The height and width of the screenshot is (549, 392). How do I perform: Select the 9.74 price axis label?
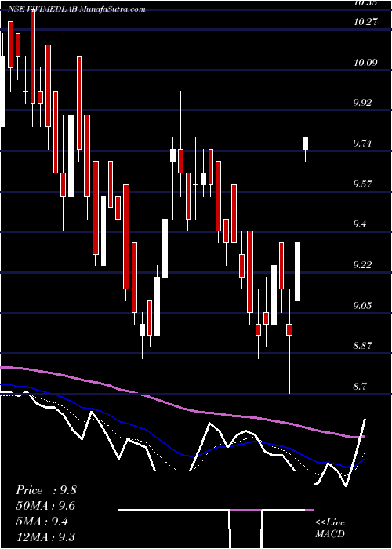(x=363, y=144)
